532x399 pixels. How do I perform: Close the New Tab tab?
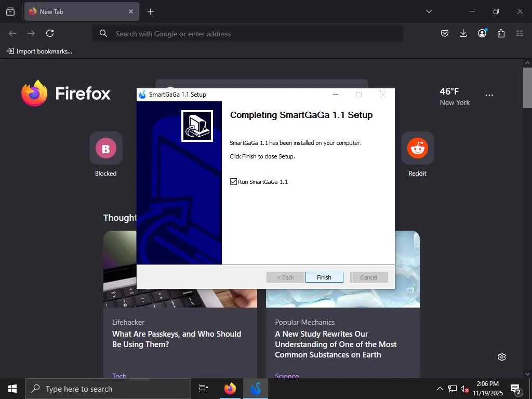(x=130, y=11)
